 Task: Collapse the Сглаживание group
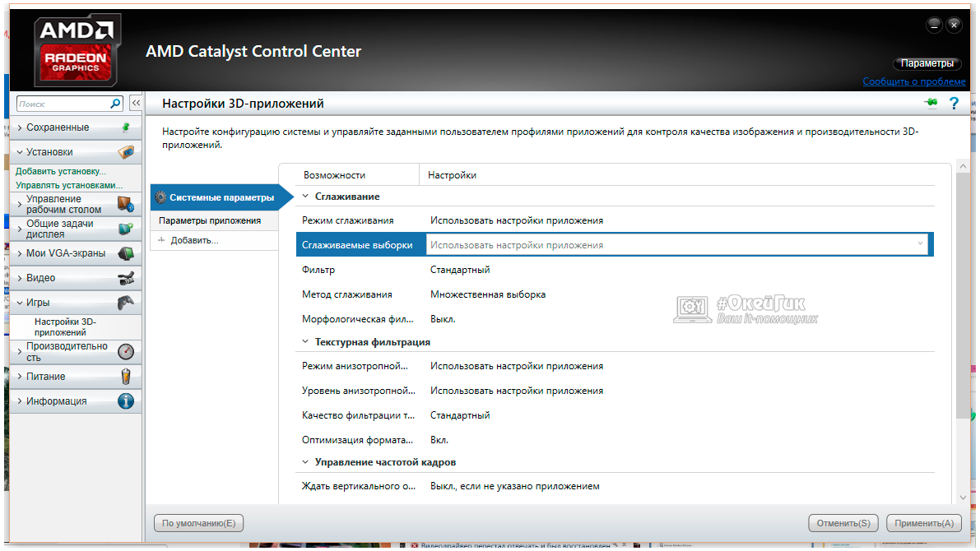(305, 197)
